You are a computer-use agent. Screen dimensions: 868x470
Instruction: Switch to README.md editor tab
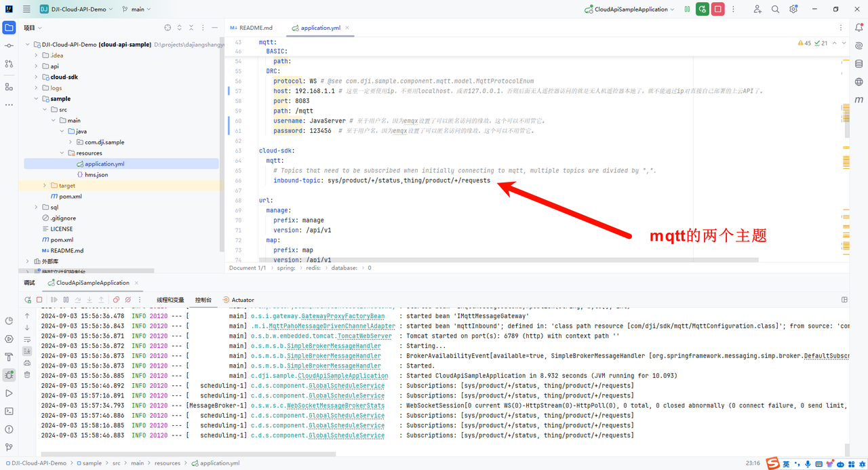point(251,28)
